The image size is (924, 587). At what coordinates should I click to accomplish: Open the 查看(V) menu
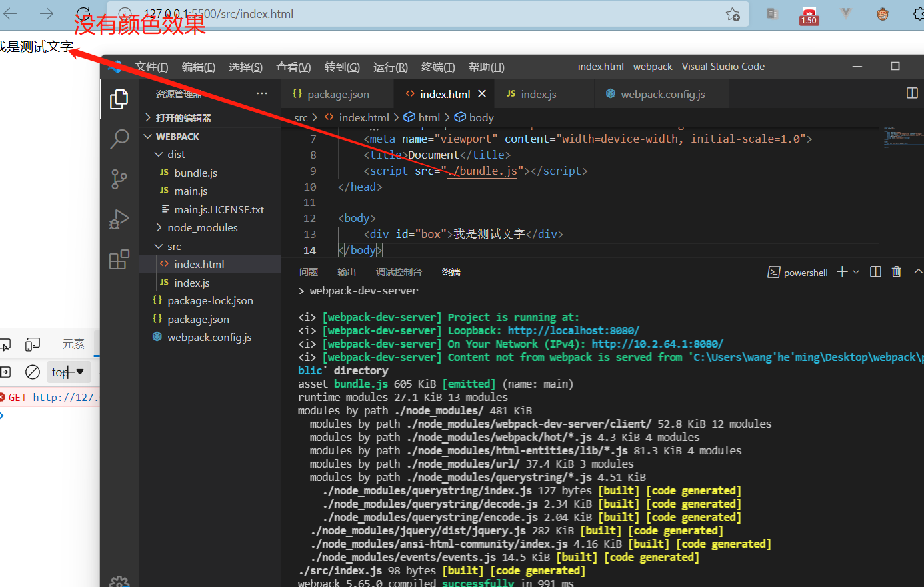(x=293, y=67)
